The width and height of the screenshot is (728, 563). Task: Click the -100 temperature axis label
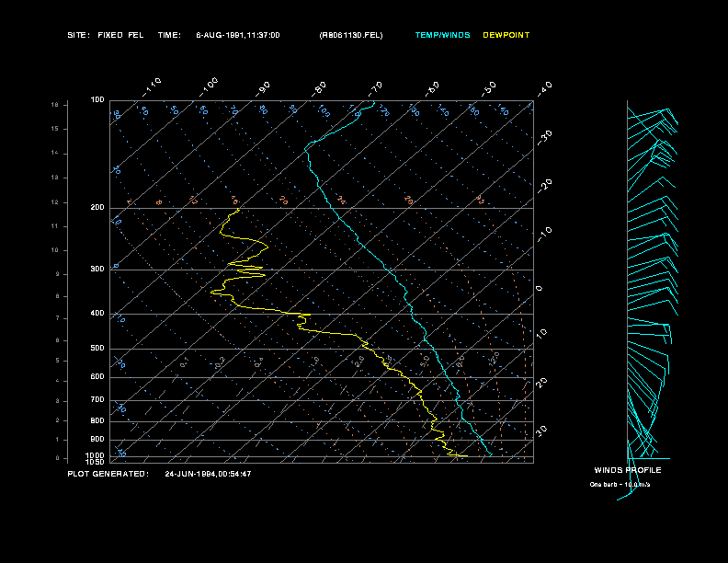pos(209,87)
